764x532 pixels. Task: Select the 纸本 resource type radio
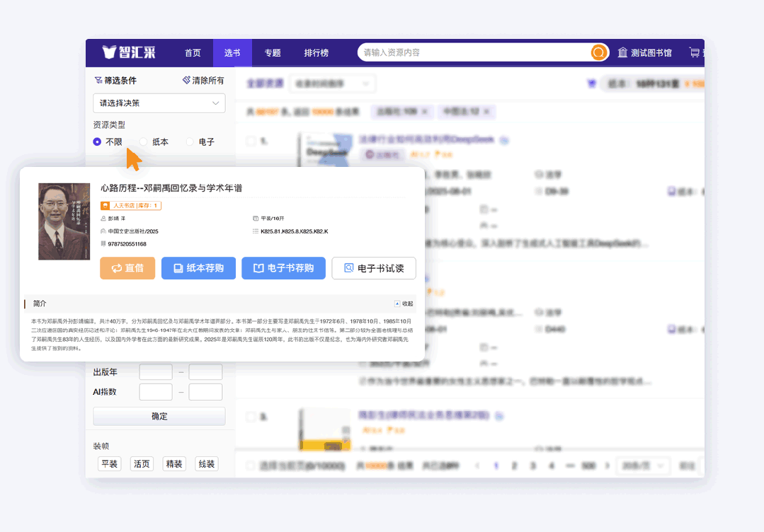point(143,141)
